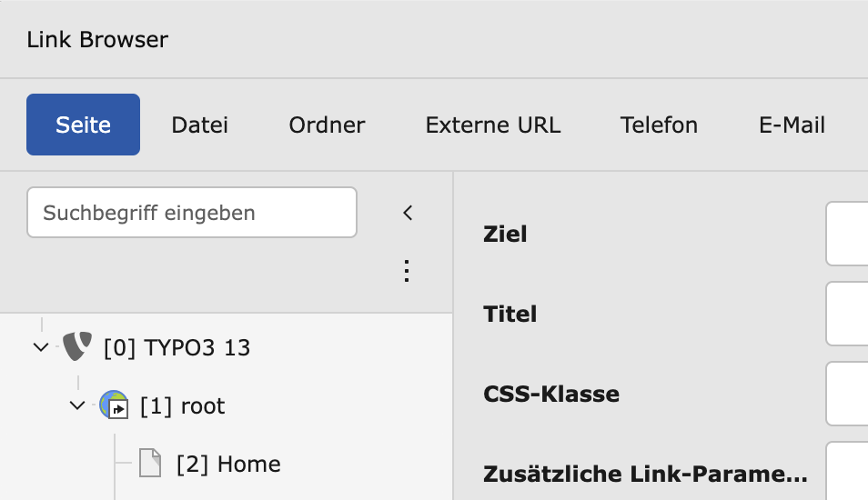Focus the CSS-Klasse input field
This screenshot has width=868, height=500.
pos(847,394)
